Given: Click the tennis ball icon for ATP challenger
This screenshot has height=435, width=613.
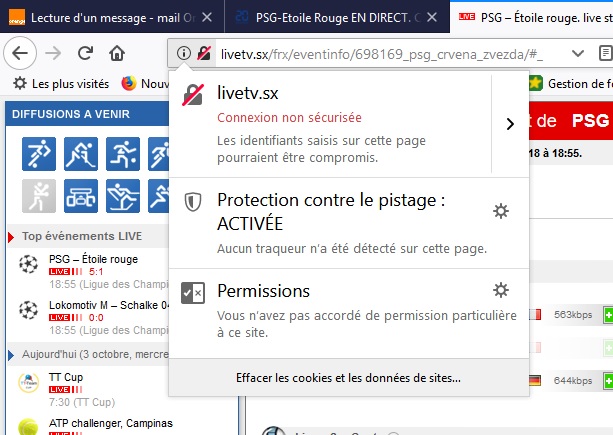Looking at the screenshot, I should (x=29, y=427).
